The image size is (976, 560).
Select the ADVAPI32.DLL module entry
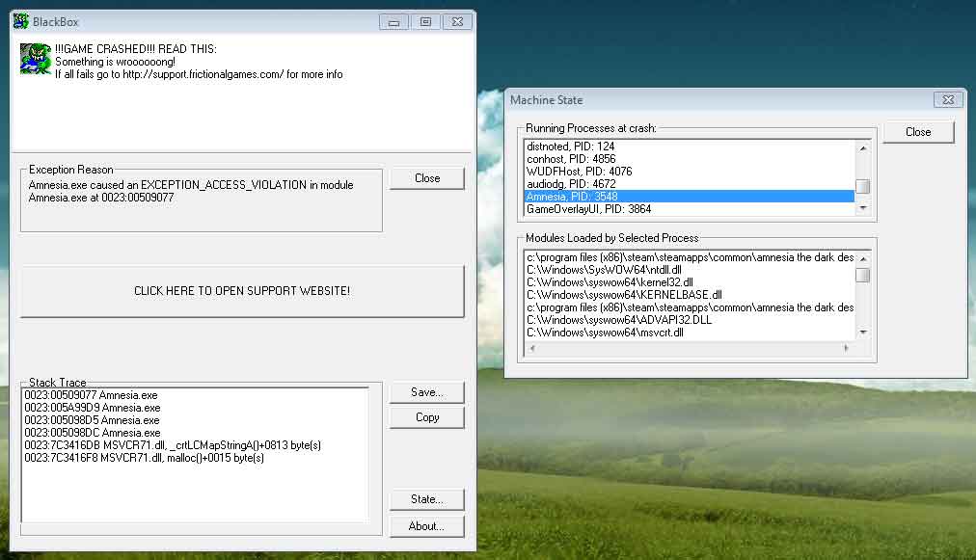[618, 320]
